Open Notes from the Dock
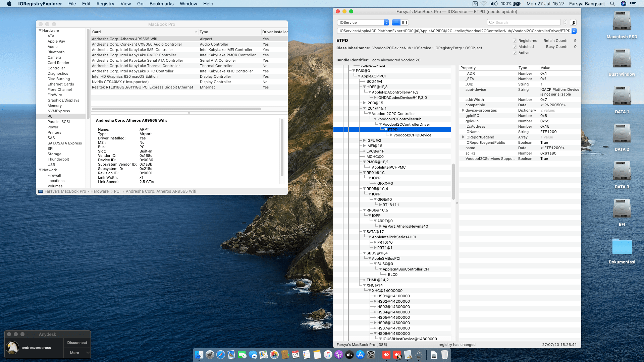This screenshot has width=644, height=362. point(317,354)
